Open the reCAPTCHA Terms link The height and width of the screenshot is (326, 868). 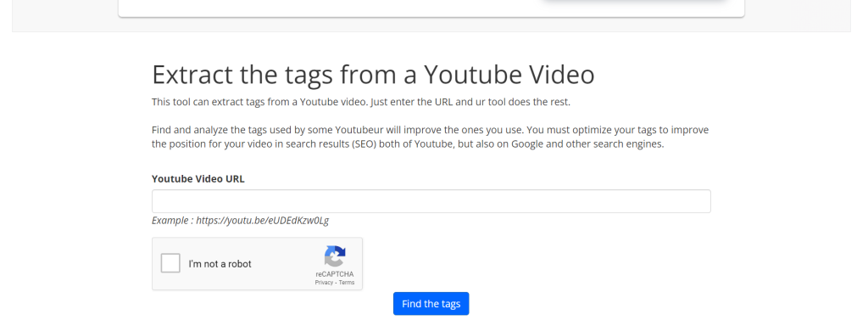coord(347,282)
